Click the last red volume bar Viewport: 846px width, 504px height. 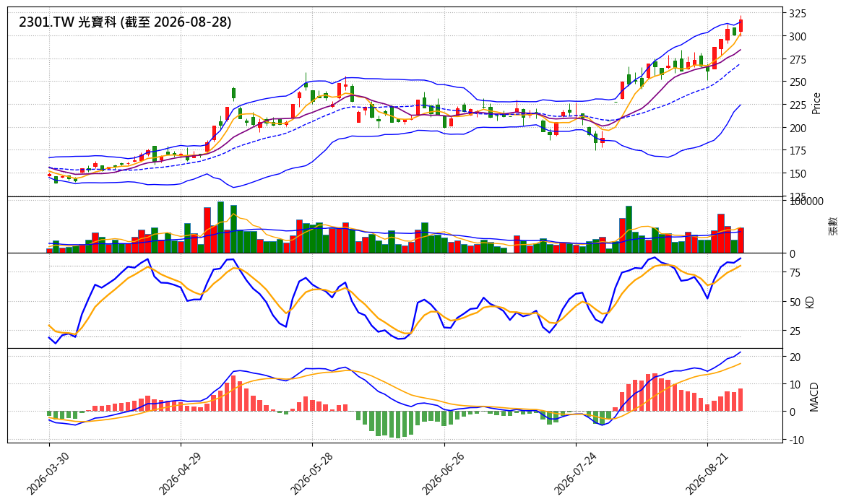tap(741, 240)
